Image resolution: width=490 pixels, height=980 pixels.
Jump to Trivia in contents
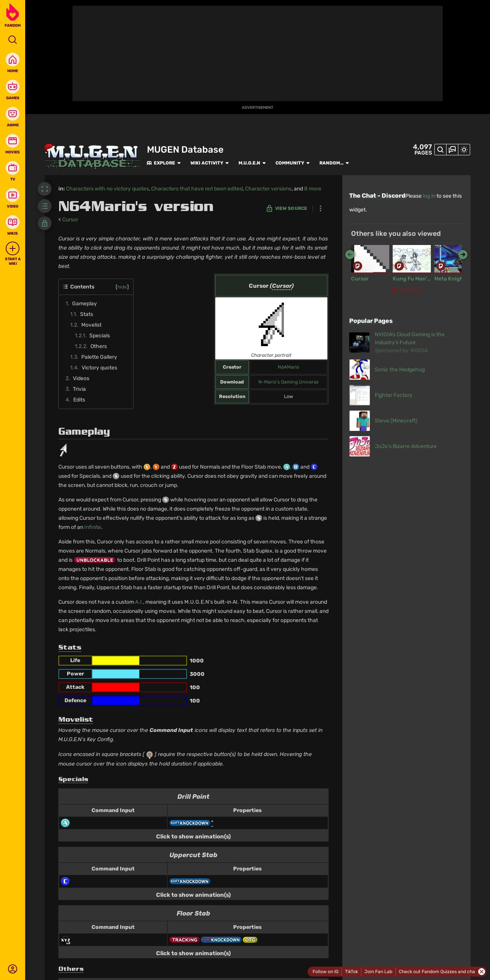click(79, 389)
